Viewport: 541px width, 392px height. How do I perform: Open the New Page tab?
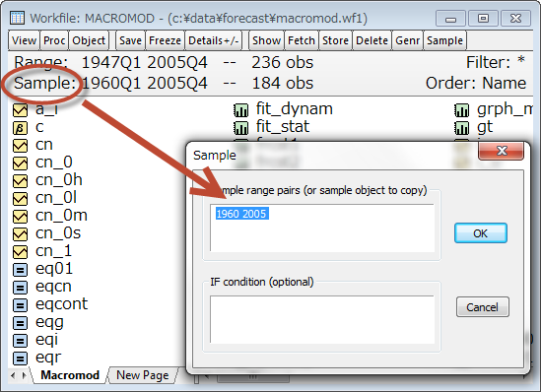(x=143, y=375)
